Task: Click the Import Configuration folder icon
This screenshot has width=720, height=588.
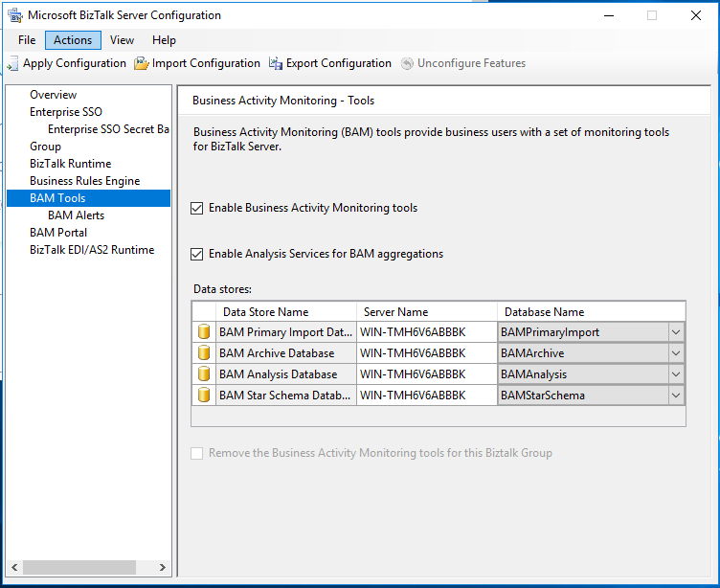Action: coord(142,63)
